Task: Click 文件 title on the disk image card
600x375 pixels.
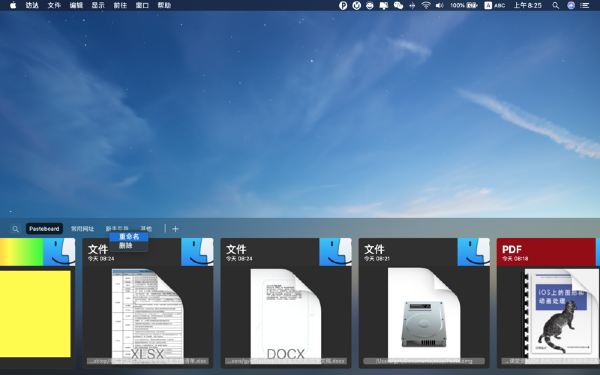Action: (374, 249)
